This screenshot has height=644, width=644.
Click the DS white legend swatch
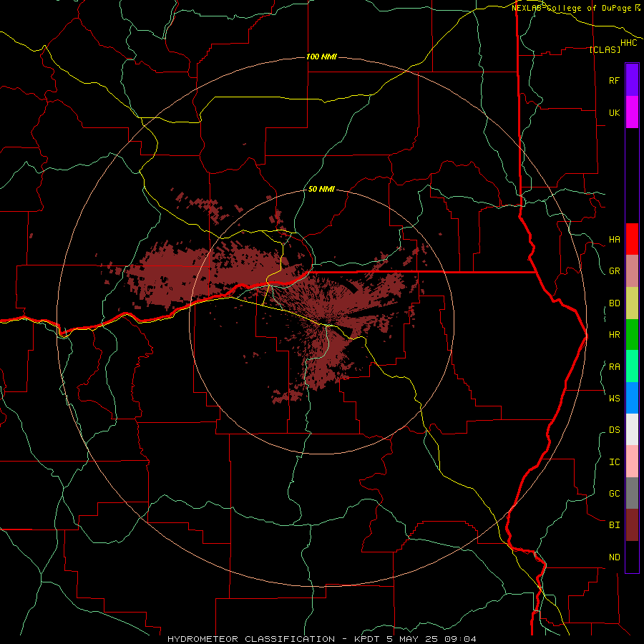pyautogui.click(x=632, y=429)
